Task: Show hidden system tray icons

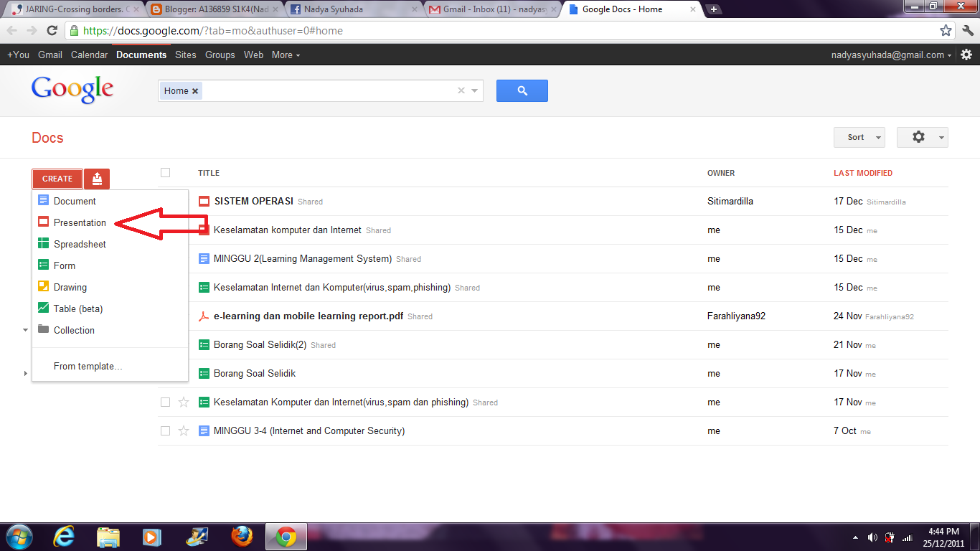Action: tap(855, 537)
